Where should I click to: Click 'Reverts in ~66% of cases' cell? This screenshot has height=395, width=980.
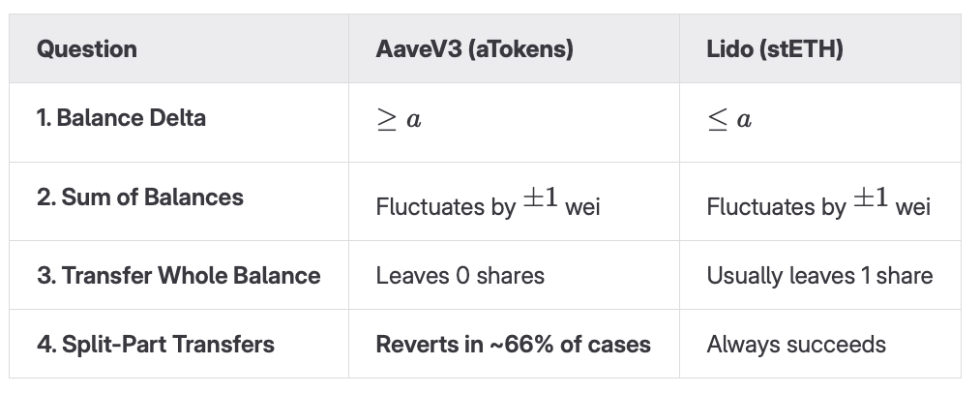click(x=513, y=345)
